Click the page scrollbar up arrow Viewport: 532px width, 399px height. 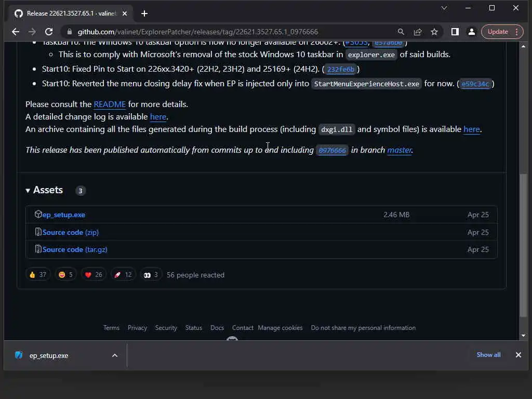point(523,46)
